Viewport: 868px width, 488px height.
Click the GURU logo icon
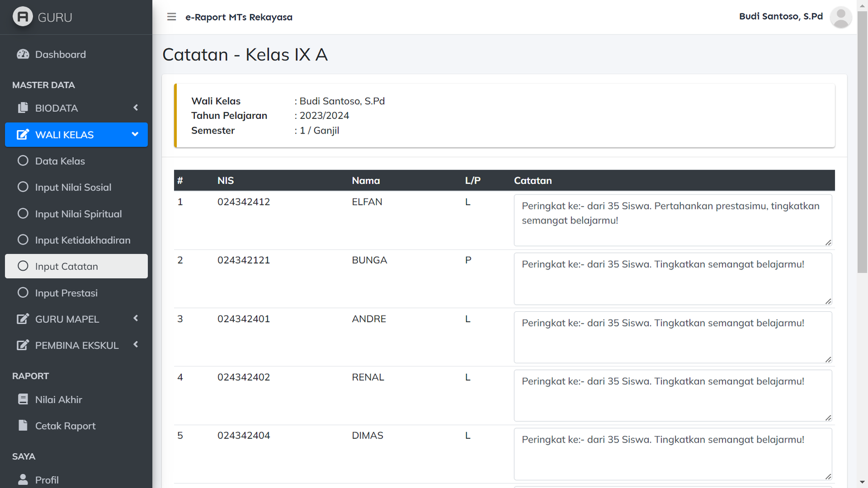pos(23,17)
